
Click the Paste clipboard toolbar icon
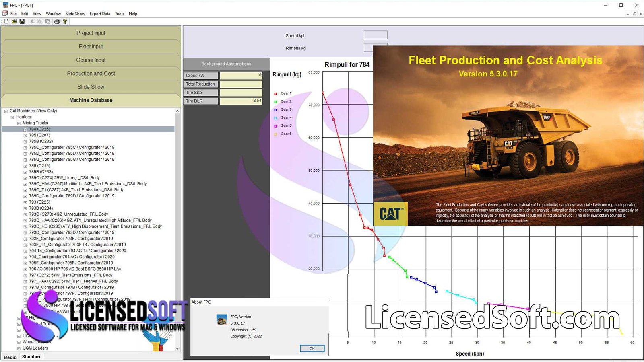click(47, 21)
